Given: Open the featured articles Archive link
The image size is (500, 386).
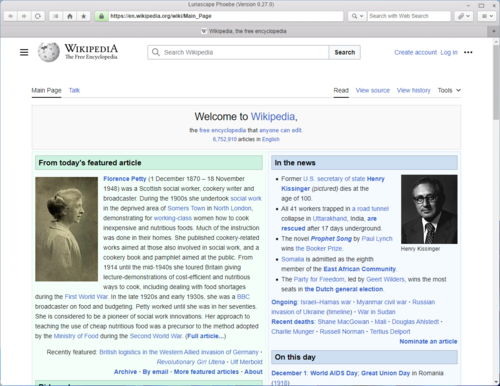Looking at the screenshot, I should pyautogui.click(x=125, y=372).
